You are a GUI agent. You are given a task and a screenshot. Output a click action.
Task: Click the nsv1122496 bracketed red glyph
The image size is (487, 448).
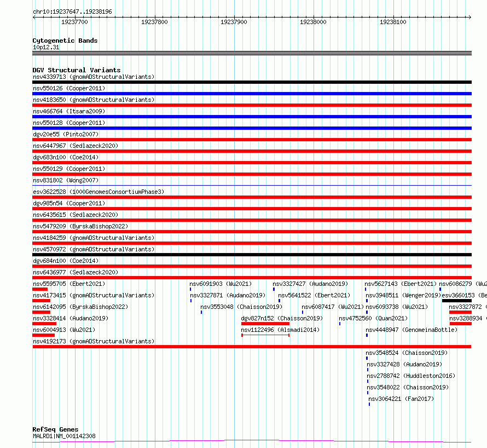265,335
